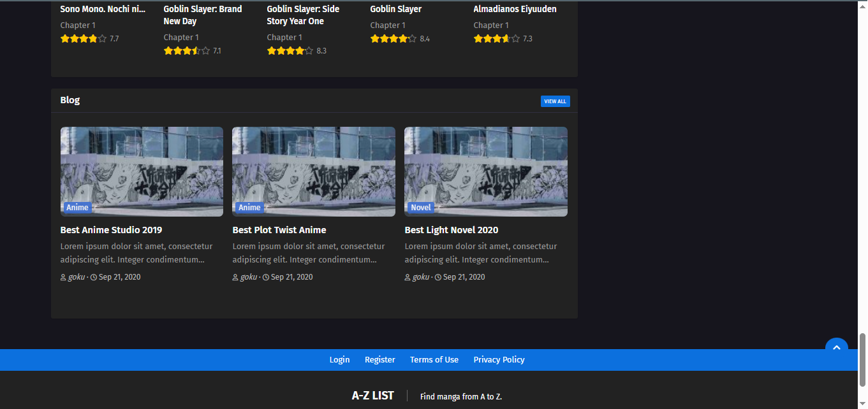Click the A-Z LIST heading
Image resolution: width=868 pixels, height=409 pixels.
tap(372, 396)
